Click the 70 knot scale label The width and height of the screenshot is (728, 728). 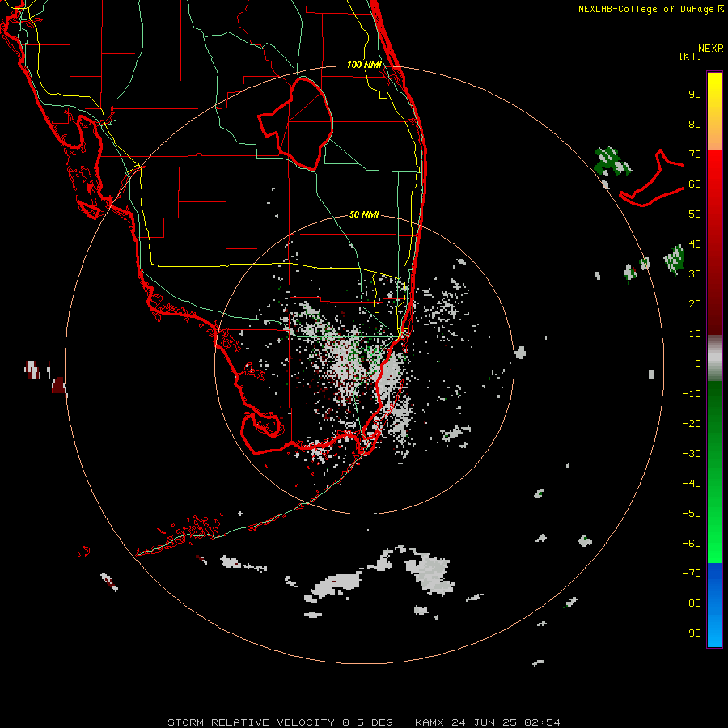click(x=695, y=154)
